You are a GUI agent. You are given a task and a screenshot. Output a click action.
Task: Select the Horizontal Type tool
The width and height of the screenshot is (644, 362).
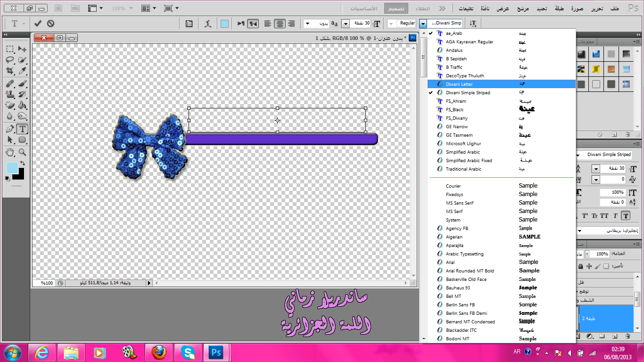[22, 129]
